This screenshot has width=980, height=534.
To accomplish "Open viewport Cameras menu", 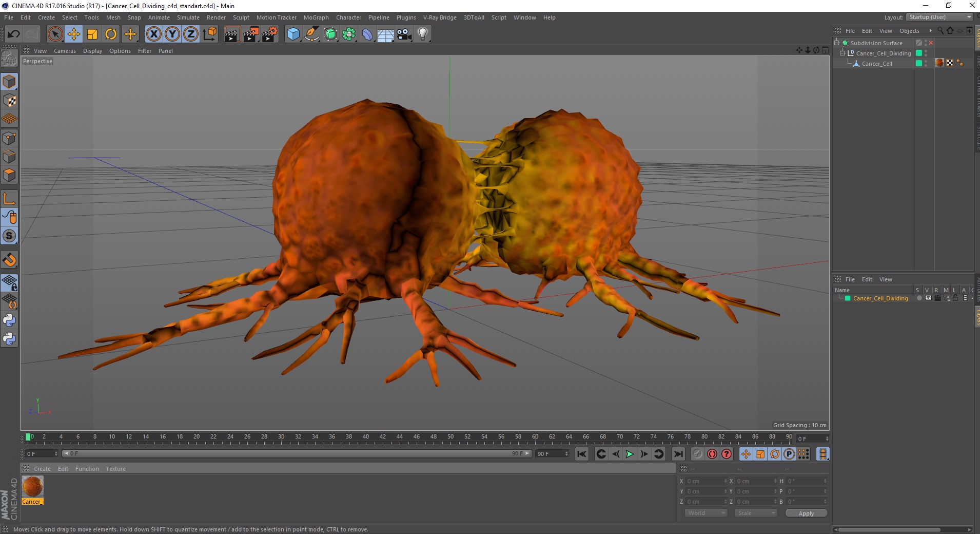I will point(65,51).
